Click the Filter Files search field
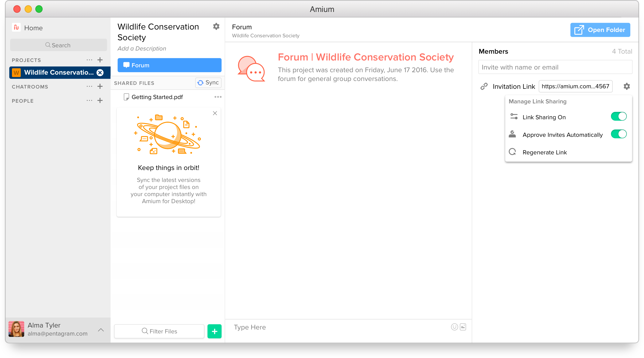 point(159,331)
